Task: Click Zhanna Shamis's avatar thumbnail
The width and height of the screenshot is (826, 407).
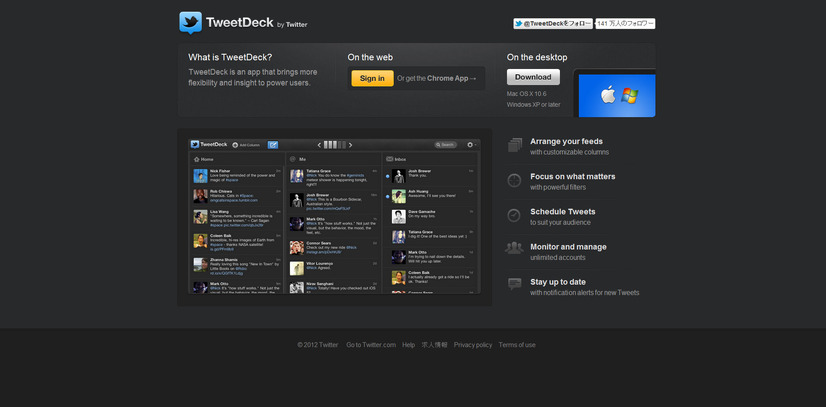Action: coord(200,264)
